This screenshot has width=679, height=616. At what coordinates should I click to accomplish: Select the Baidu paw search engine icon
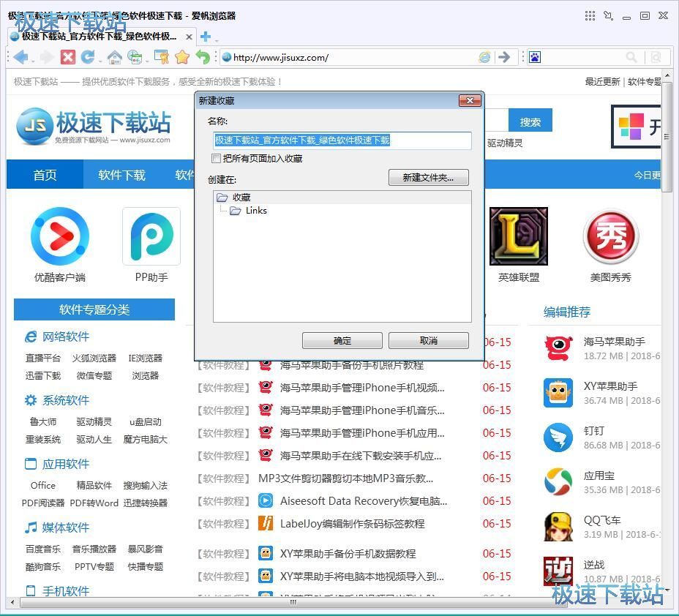pyautogui.click(x=535, y=57)
